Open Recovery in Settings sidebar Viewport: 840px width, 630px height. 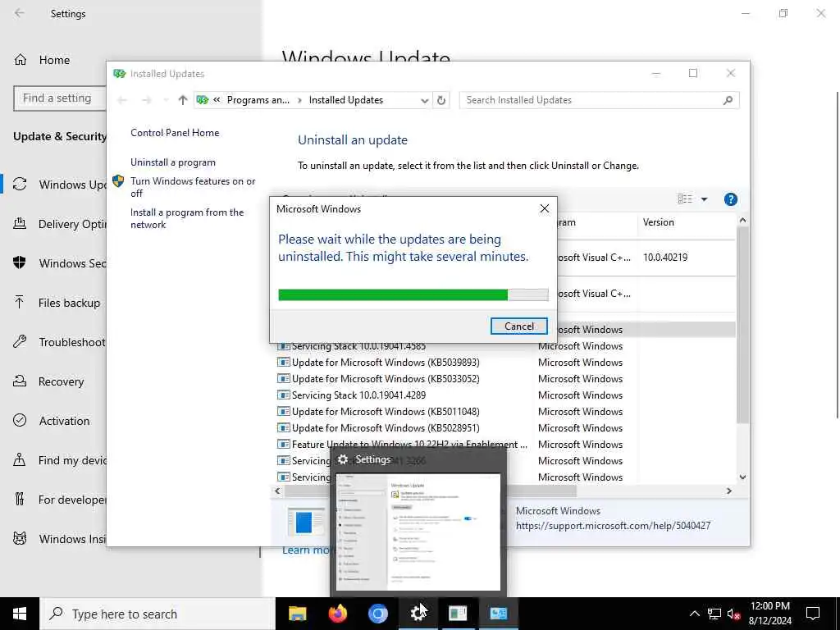(x=48, y=382)
